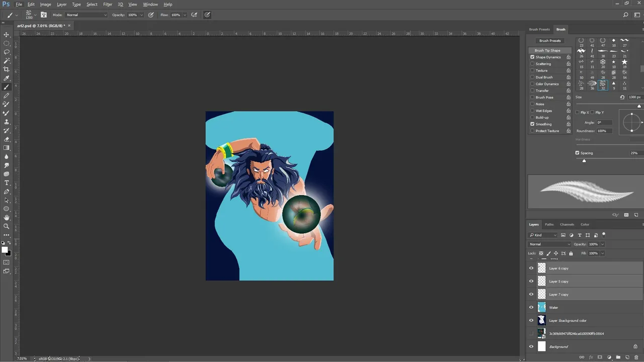Viewport: 644px width, 362px height.
Task: Switch to the Paths tab
Action: (x=549, y=225)
